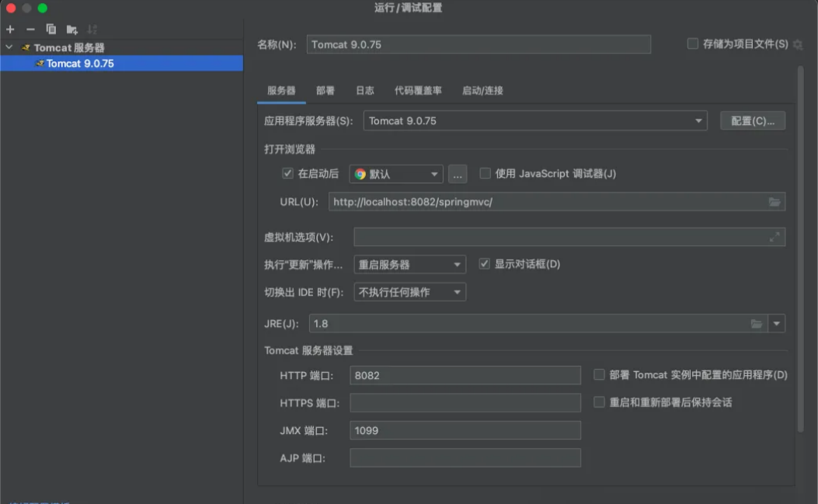
Task: Open the 日志 tab
Action: coord(364,91)
